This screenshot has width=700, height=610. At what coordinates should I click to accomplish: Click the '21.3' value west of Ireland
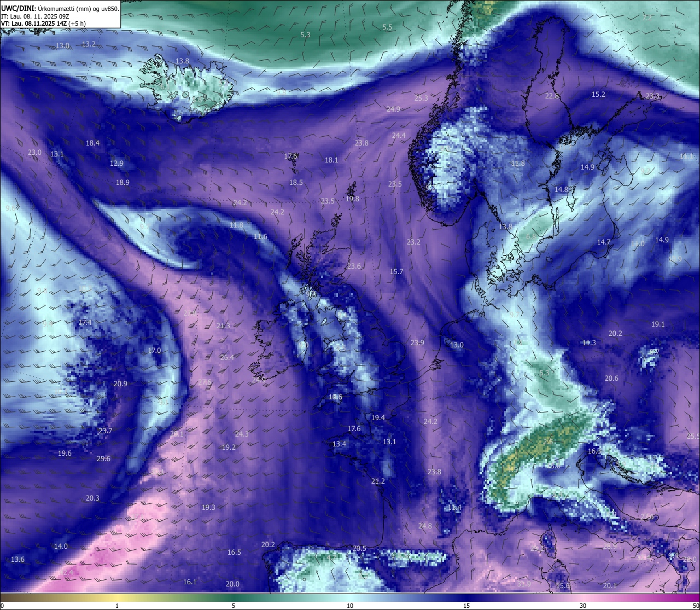tap(223, 326)
